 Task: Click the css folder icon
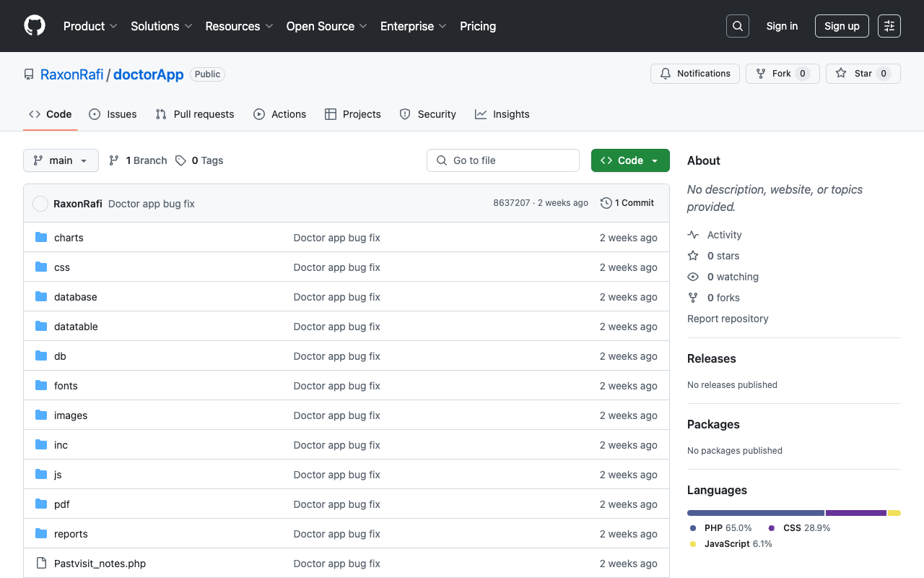pyautogui.click(x=41, y=267)
